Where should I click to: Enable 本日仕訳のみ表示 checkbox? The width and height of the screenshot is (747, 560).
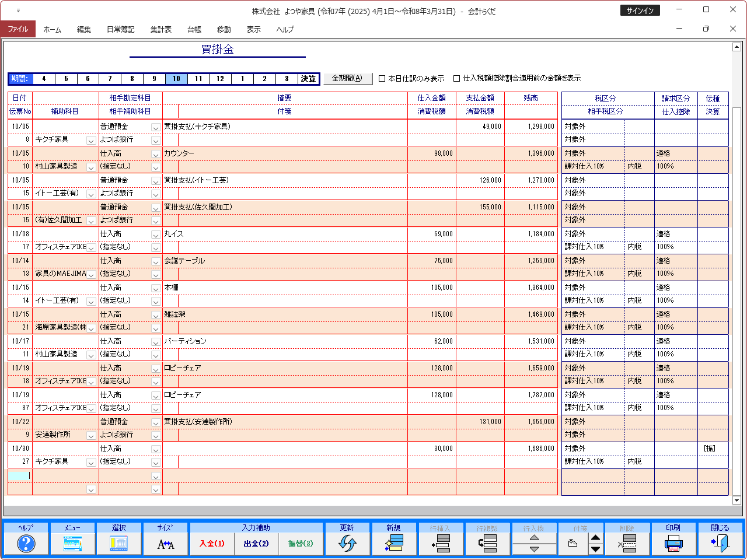[x=382, y=79]
